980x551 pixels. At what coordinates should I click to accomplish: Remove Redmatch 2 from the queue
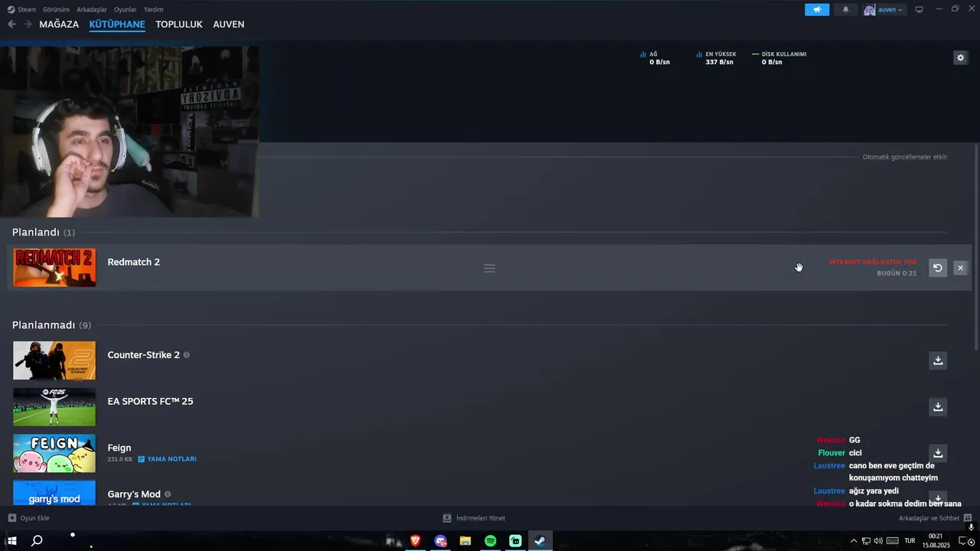(x=960, y=268)
